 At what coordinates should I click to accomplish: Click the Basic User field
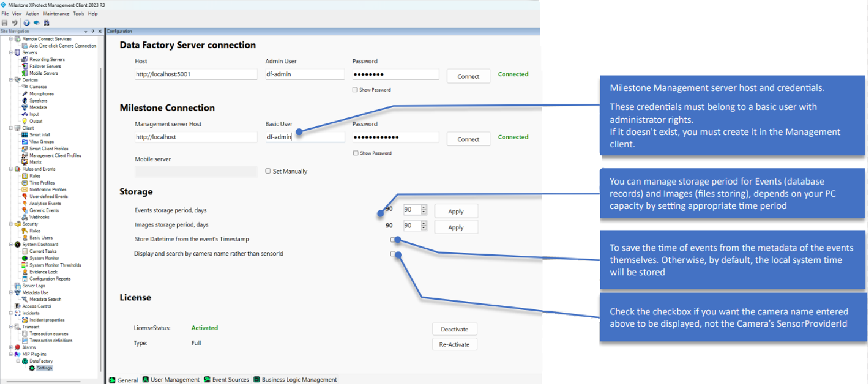pyautogui.click(x=305, y=137)
